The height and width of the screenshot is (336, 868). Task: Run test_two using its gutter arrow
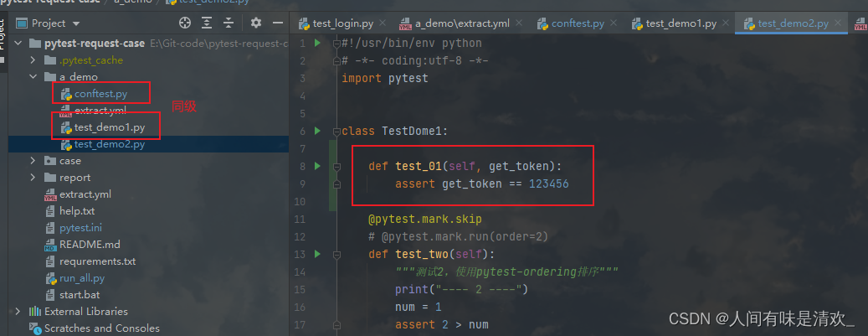tap(317, 254)
